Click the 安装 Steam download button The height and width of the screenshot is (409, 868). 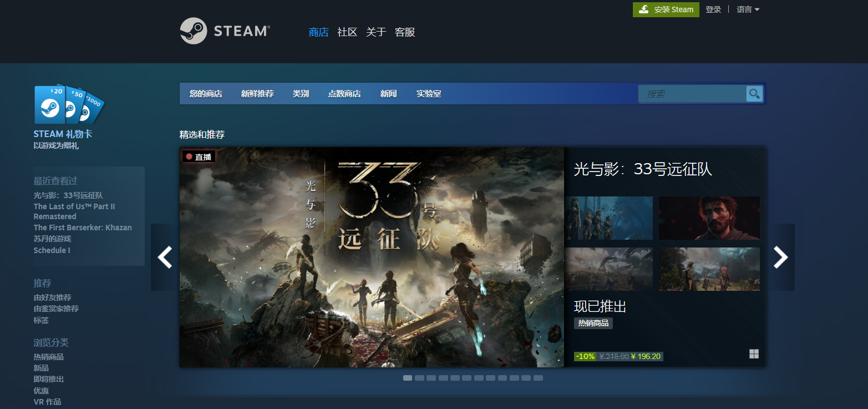(x=666, y=9)
